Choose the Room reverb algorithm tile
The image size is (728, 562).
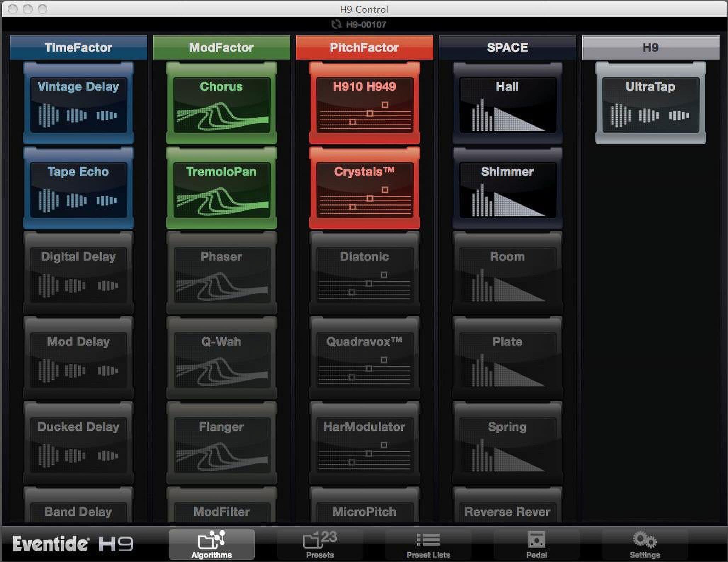click(x=507, y=273)
